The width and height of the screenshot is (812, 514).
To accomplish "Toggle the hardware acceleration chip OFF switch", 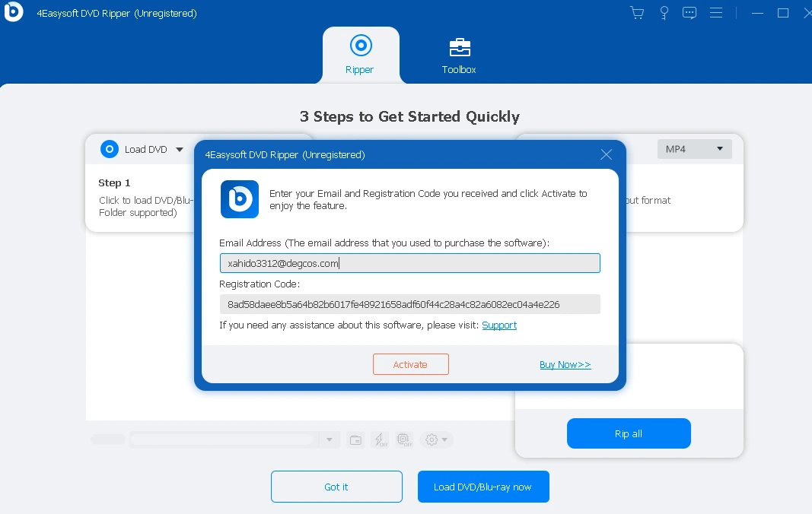I will click(404, 439).
